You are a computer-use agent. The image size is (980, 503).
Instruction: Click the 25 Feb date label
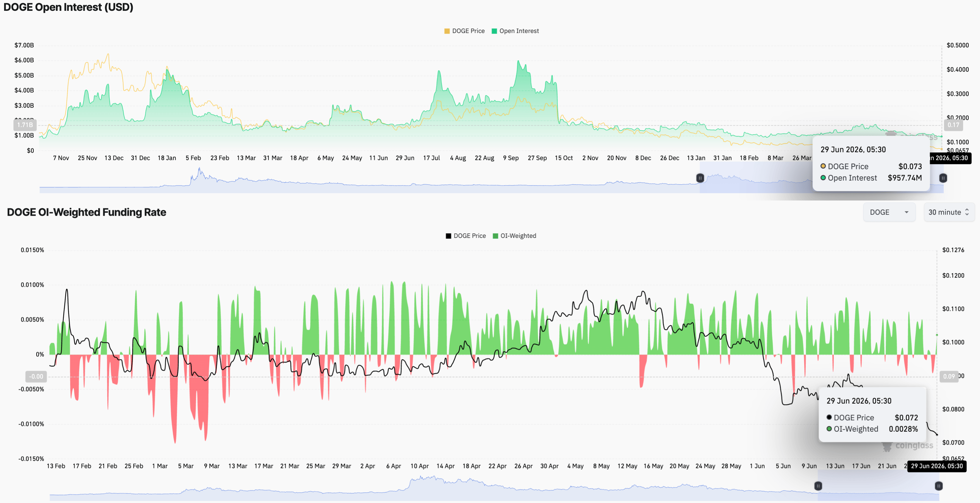[134, 466]
